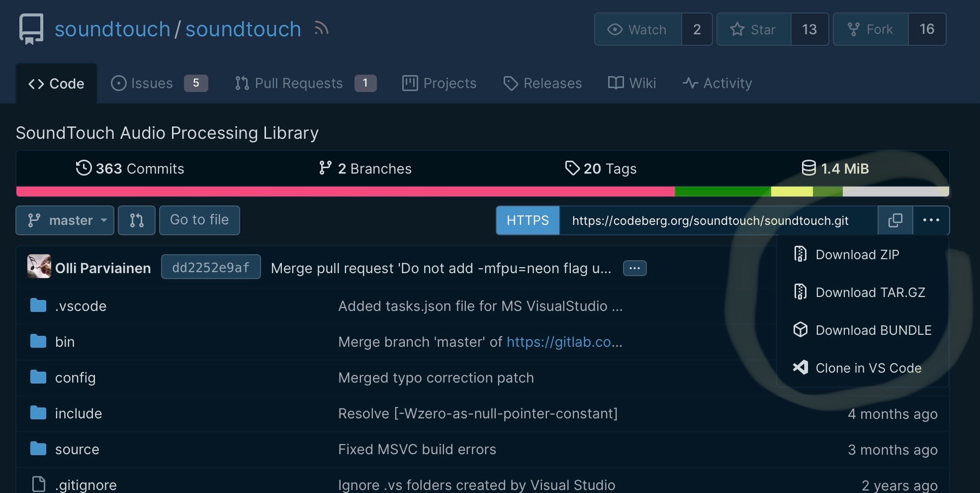Star the soundtouch repository
The height and width of the screenshot is (493, 980).
[754, 29]
